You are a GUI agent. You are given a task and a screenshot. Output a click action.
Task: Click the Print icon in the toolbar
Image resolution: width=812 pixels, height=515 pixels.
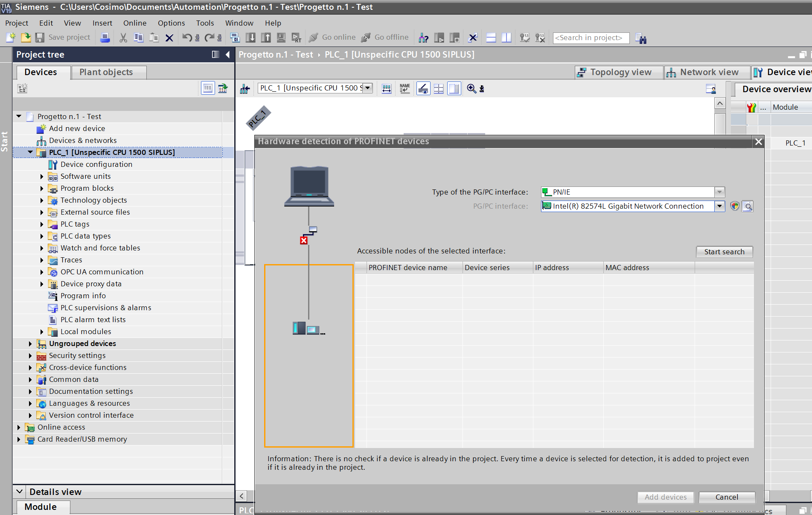pyautogui.click(x=105, y=38)
